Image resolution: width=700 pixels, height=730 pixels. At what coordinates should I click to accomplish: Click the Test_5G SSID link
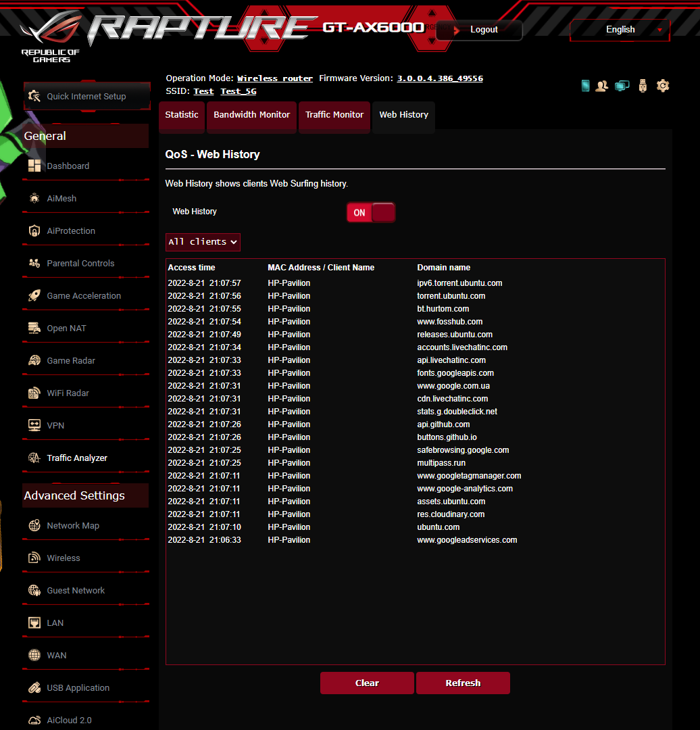(239, 91)
